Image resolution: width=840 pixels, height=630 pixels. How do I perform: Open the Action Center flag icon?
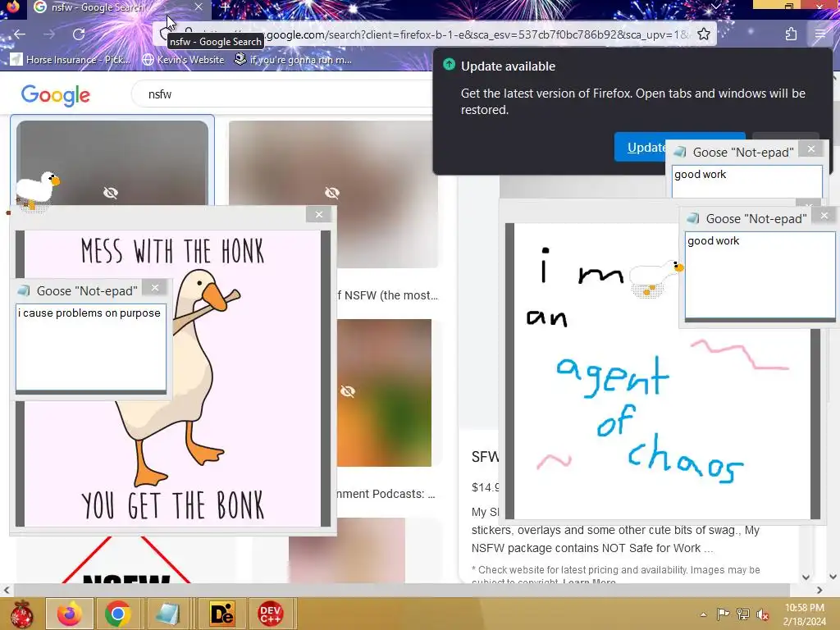tap(723, 614)
